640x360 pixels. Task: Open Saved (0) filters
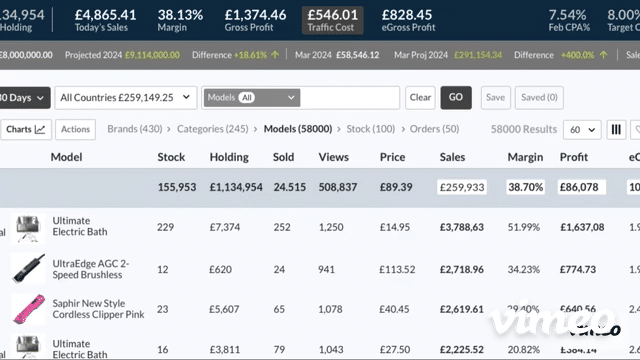pos(539,98)
